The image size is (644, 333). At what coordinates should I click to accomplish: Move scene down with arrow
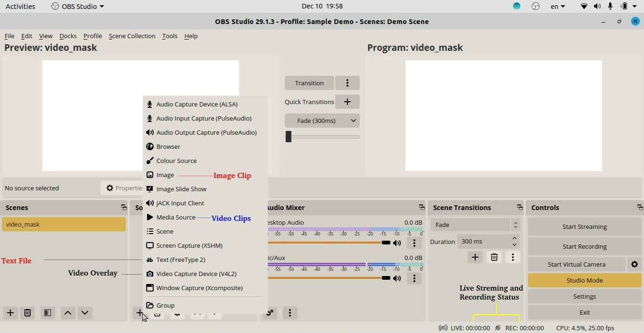pos(85,313)
